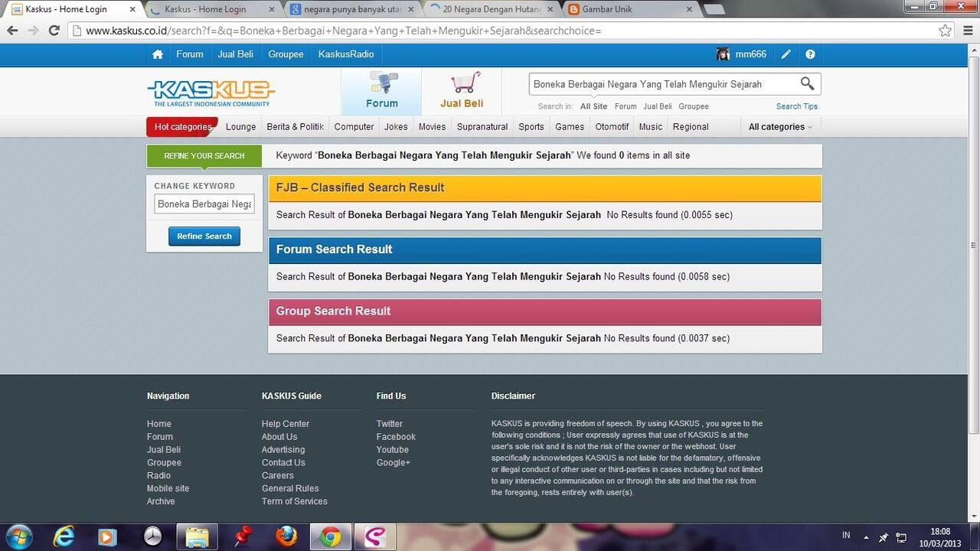Launch Internet Explorer from the taskbar
Image resolution: width=980 pixels, height=551 pixels.
[64, 536]
